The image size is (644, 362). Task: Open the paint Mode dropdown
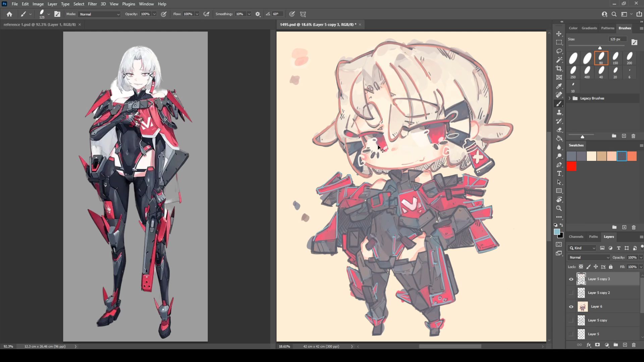click(x=99, y=14)
